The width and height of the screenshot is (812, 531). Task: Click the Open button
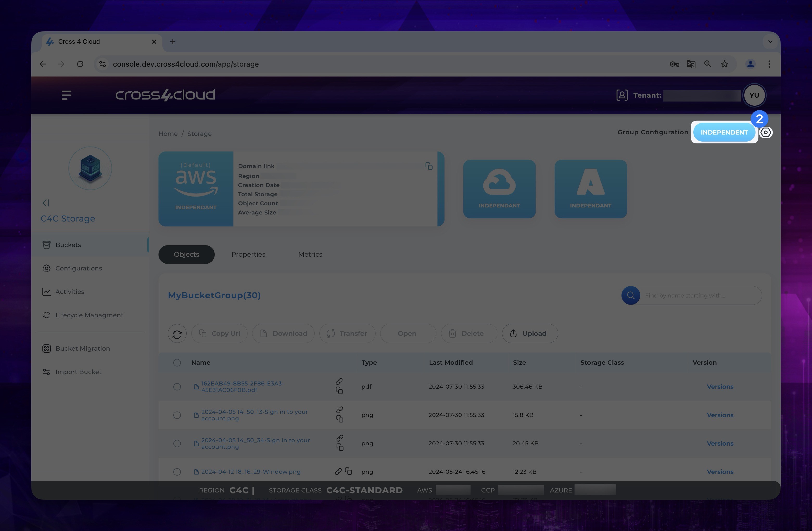pyautogui.click(x=408, y=334)
